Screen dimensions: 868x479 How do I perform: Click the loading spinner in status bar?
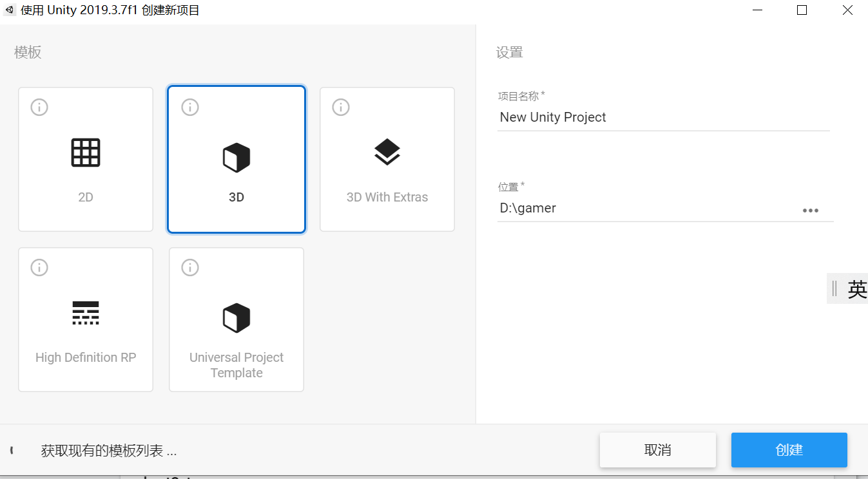tap(11, 450)
